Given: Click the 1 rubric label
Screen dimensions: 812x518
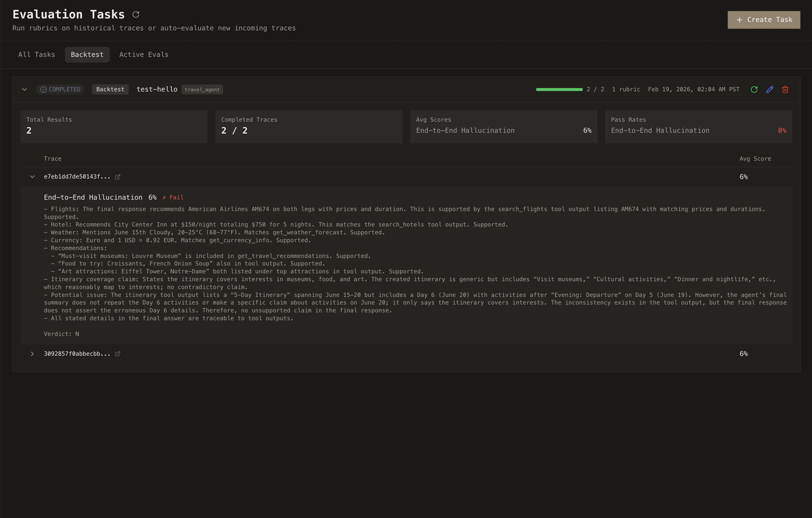Looking at the screenshot, I should pyautogui.click(x=626, y=89).
